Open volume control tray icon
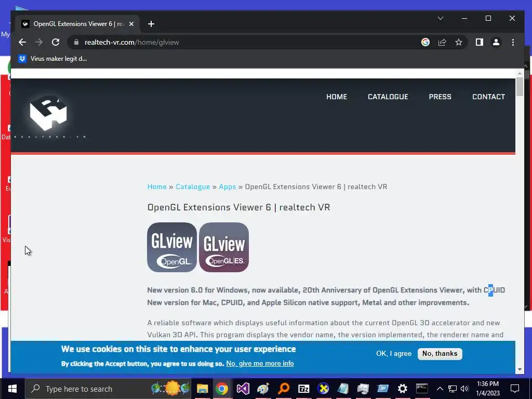This screenshot has width=532, height=399. click(x=464, y=389)
